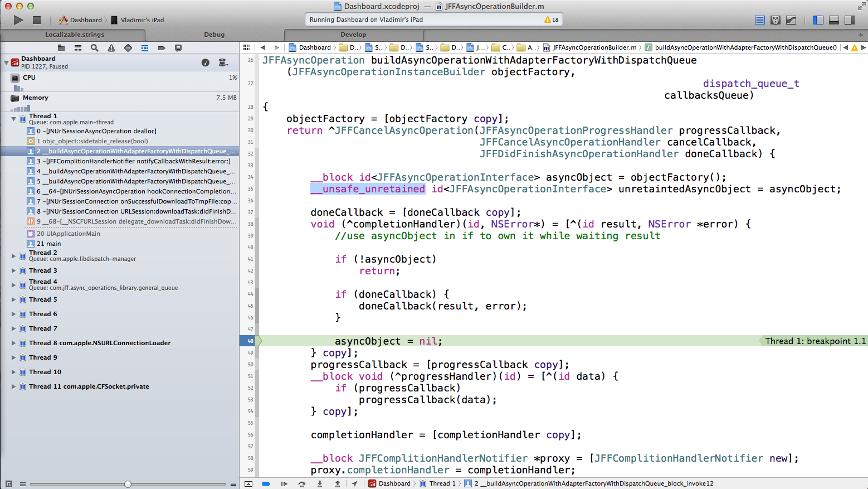This screenshot has width=868, height=489.
Task: Expand Thread 11 com.apple.CFSocket.private
Action: coord(14,386)
